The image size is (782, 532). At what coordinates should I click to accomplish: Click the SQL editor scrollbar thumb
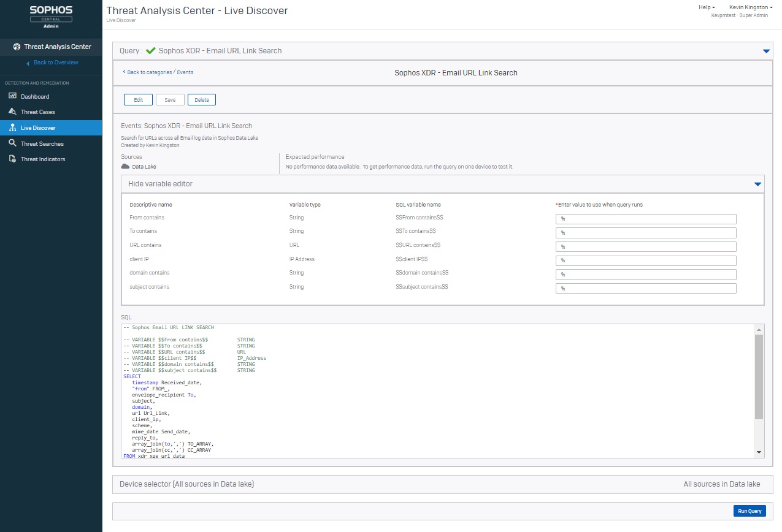(759, 376)
